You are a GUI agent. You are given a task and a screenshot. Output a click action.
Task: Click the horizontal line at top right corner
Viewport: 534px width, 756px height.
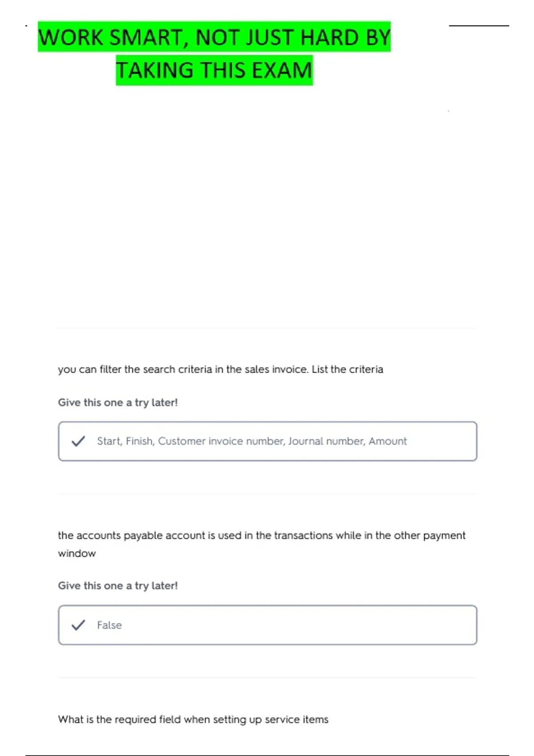coord(479,26)
